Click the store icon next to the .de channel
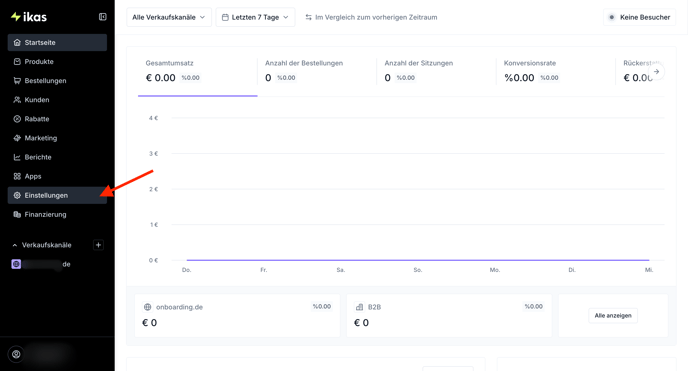The width and height of the screenshot is (688, 371). click(16, 264)
